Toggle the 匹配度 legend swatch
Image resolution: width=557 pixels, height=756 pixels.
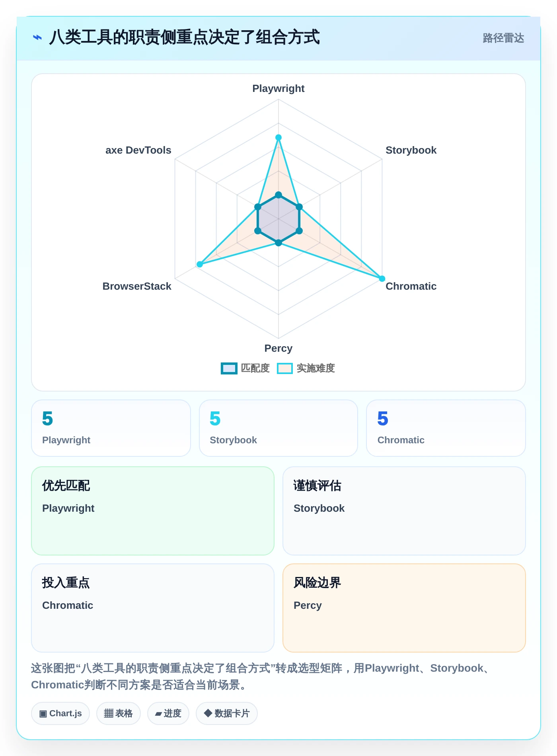coord(229,368)
